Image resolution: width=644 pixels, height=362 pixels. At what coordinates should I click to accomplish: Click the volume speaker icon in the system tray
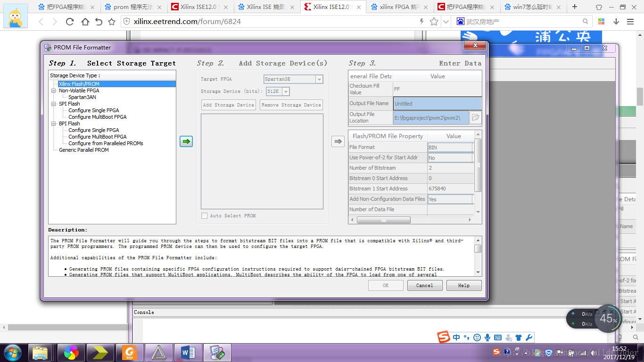click(x=594, y=353)
